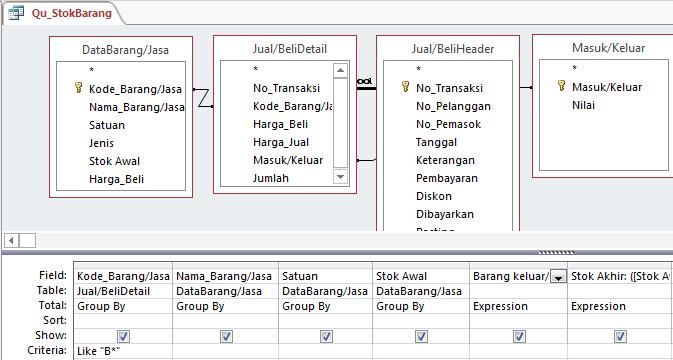Toggle Show checkbox for Barang keluar column
The width and height of the screenshot is (673, 360).
click(519, 336)
